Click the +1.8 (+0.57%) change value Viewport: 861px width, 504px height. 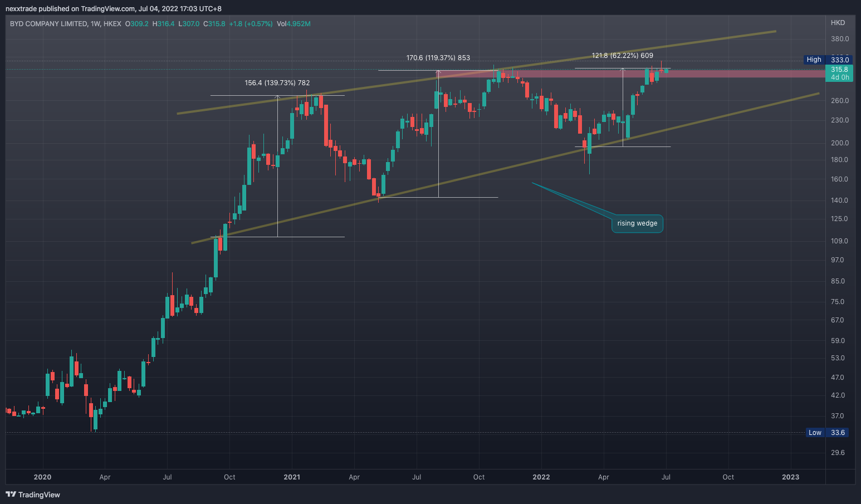click(x=251, y=24)
